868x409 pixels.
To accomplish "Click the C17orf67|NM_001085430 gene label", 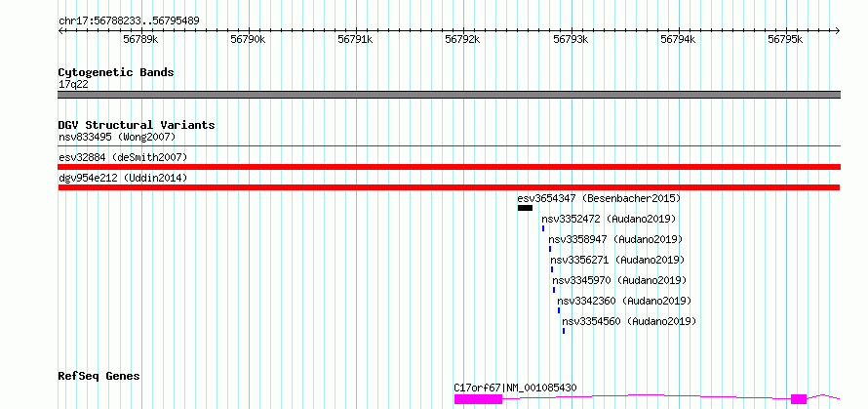I will [515, 388].
